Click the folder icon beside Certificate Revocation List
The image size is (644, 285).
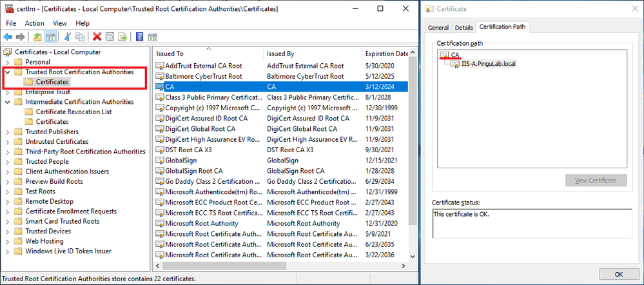(29, 112)
